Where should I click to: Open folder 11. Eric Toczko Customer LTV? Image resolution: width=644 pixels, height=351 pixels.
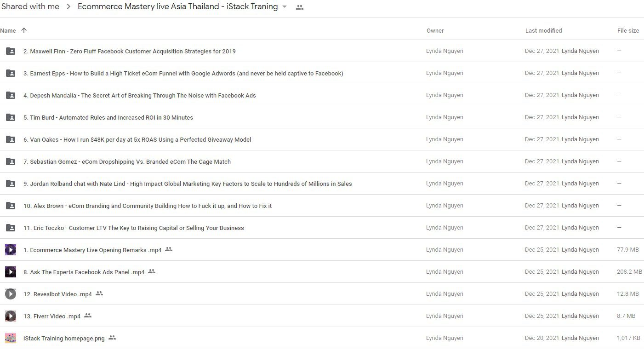coord(134,228)
